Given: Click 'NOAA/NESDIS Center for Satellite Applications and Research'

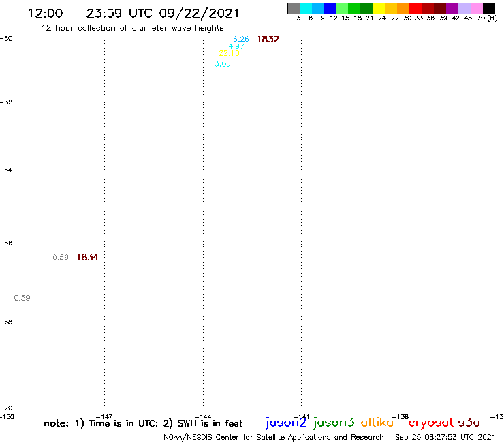Looking at the screenshot, I should [274, 438].
